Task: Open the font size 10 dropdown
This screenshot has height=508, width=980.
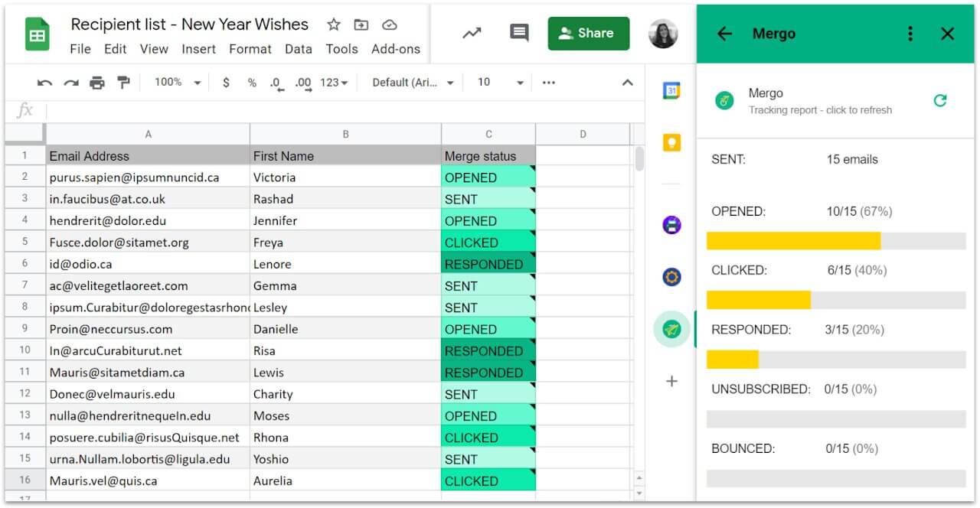Action: click(x=500, y=83)
